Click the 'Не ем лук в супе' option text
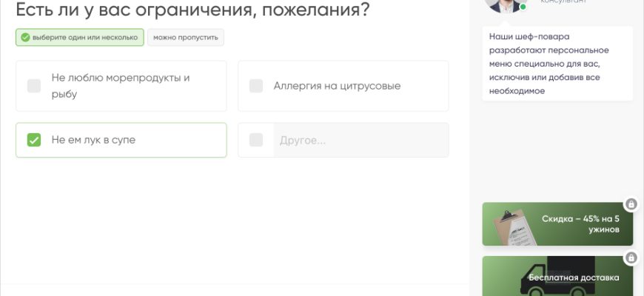644x296 pixels. [93, 140]
